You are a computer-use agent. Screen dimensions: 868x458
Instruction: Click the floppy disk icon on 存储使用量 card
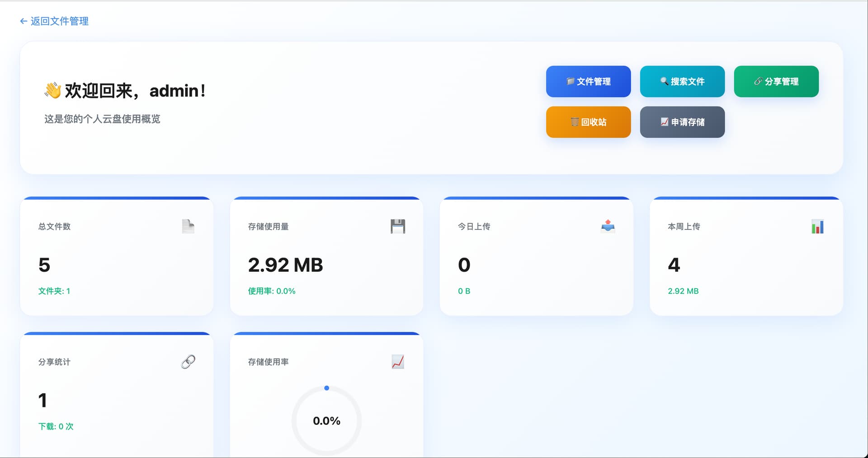point(398,226)
